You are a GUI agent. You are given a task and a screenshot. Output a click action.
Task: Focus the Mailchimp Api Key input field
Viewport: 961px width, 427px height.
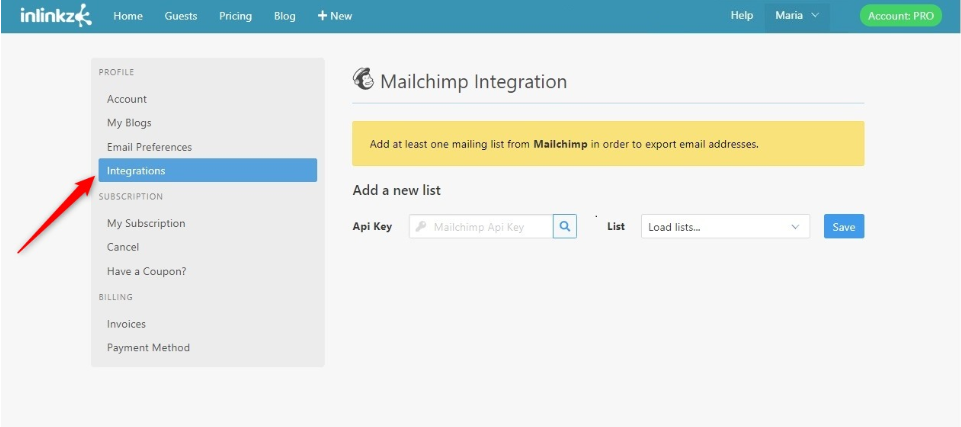481,227
